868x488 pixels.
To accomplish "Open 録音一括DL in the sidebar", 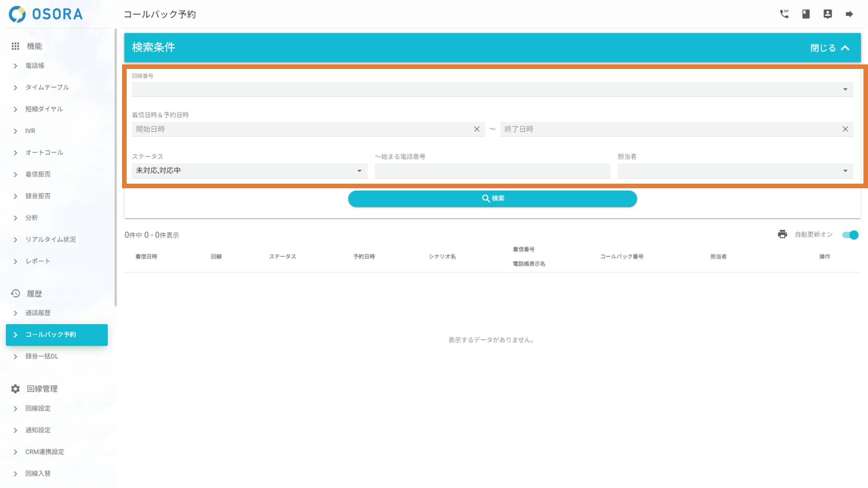I will (x=41, y=356).
